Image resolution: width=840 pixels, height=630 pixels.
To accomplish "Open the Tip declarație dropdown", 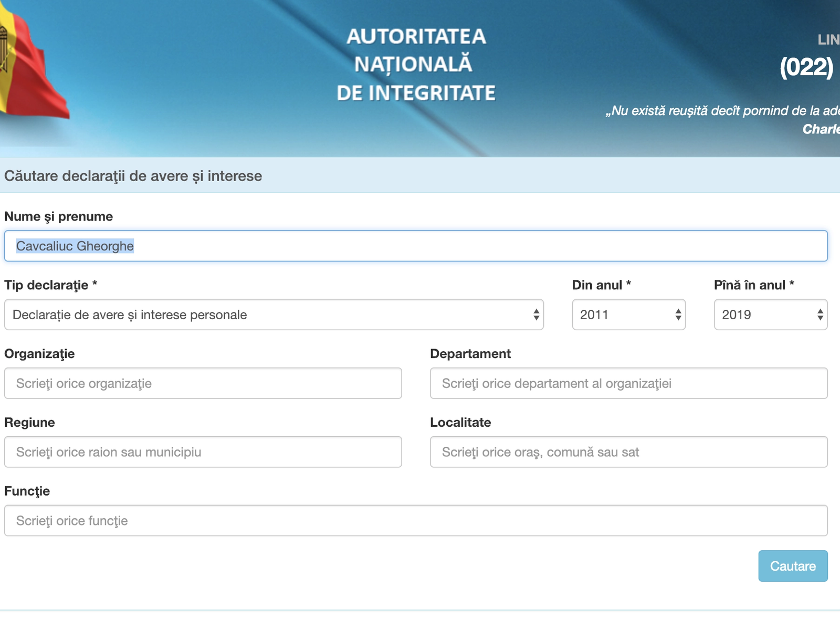I will point(274,314).
